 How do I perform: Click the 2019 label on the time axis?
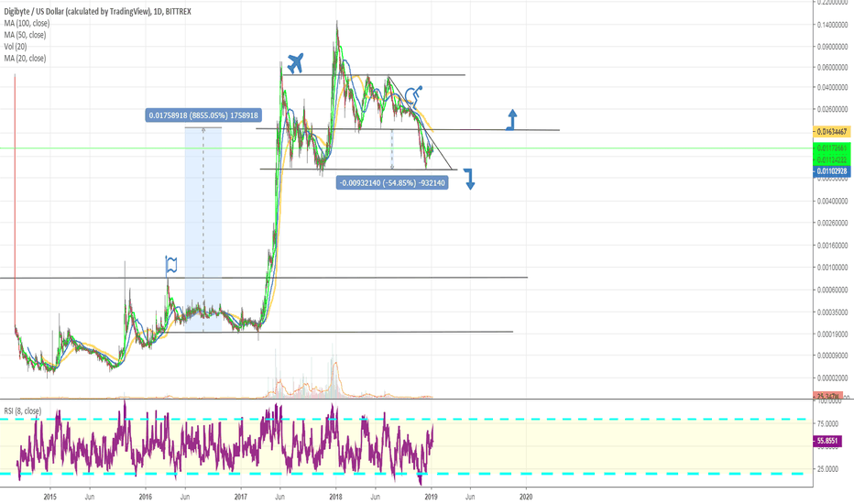(432, 497)
